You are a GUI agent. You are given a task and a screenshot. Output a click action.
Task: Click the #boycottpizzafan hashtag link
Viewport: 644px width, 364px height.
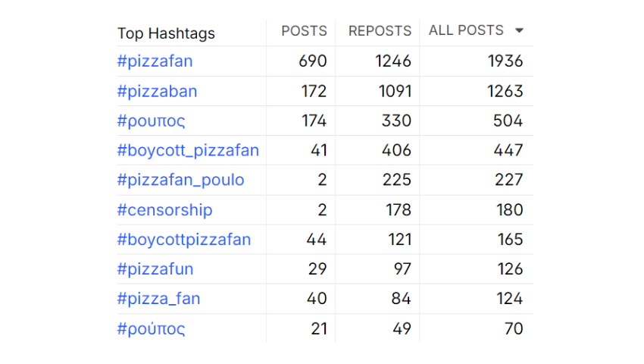183,240
